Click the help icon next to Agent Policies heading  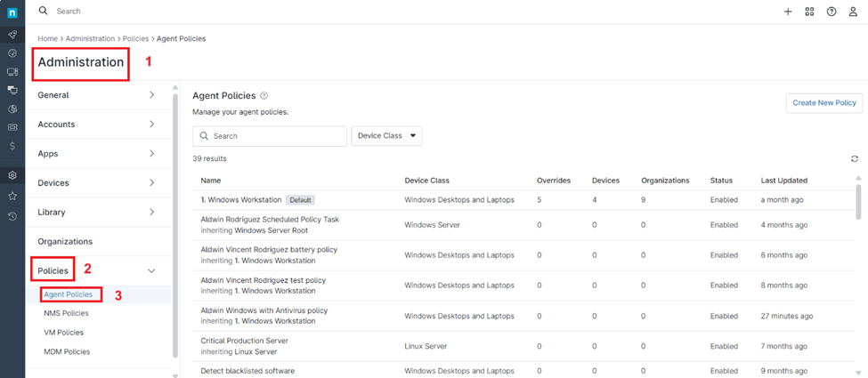(x=264, y=96)
